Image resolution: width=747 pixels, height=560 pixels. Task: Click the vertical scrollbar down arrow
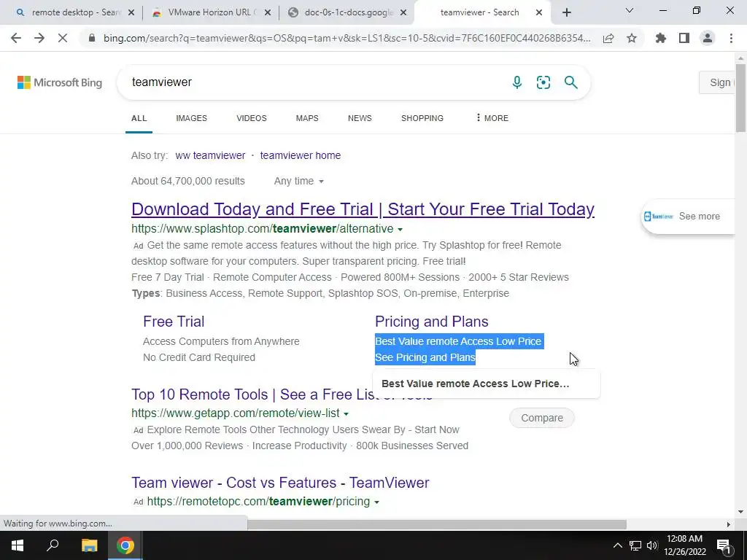[740, 512]
